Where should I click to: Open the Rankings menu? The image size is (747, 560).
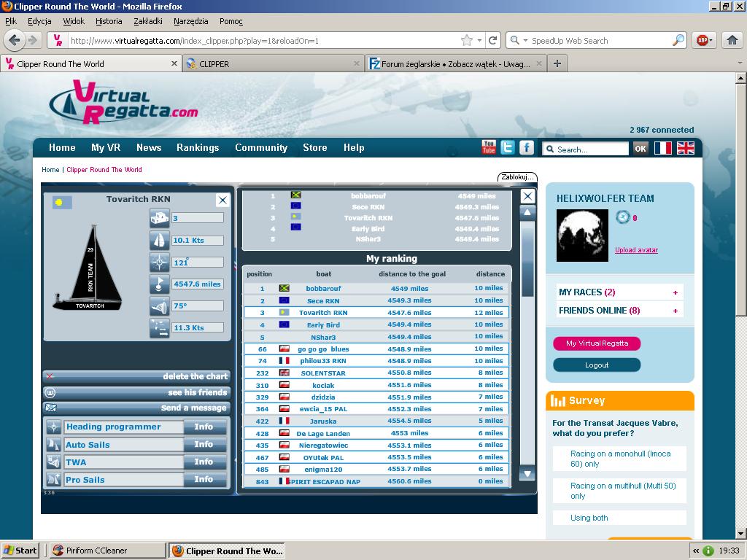(x=198, y=147)
